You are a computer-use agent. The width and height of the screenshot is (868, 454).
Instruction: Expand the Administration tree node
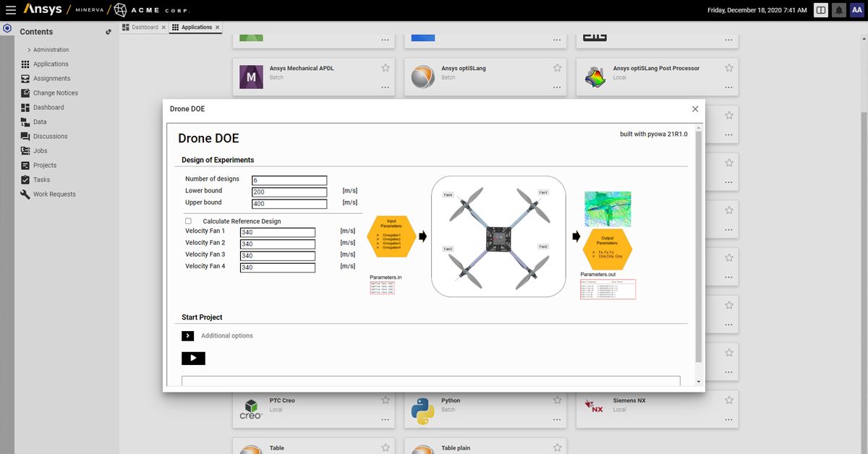coord(29,50)
